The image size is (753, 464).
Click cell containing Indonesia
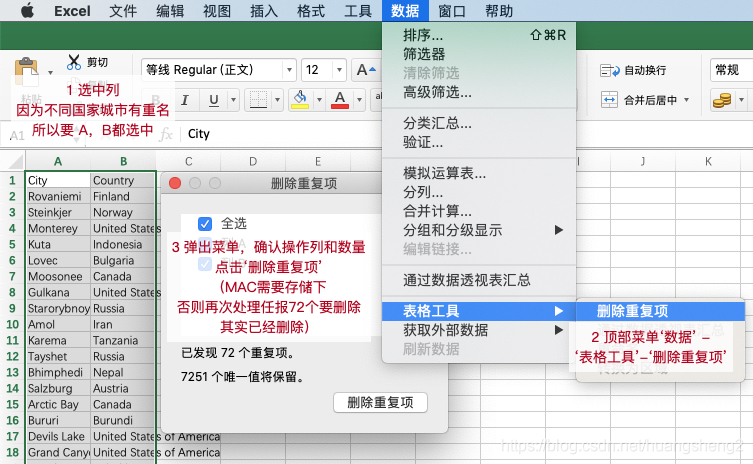coord(123,244)
